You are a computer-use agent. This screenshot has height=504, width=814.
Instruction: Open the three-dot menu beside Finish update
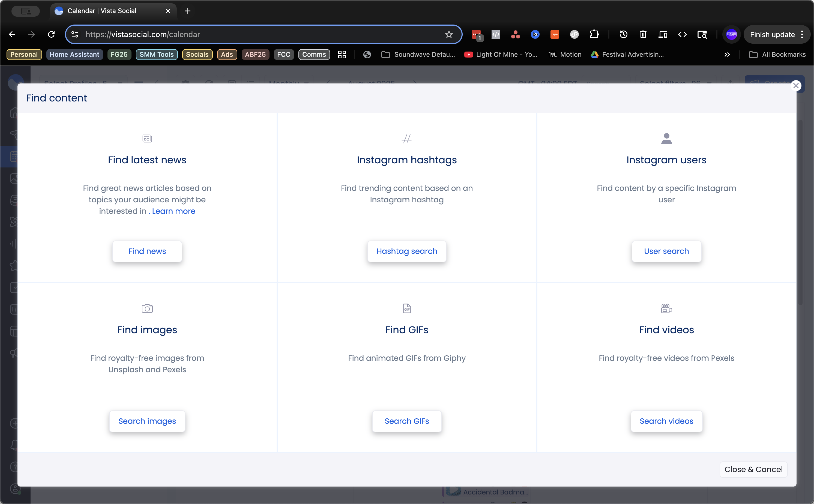coord(802,34)
